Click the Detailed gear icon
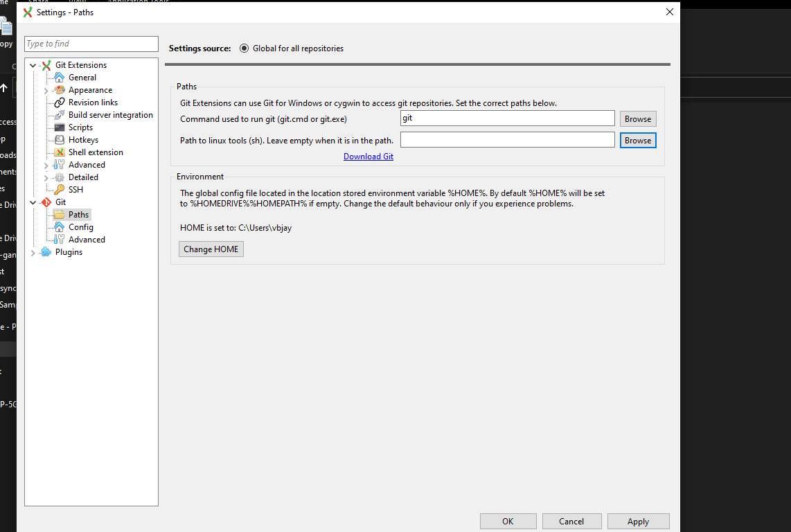The image size is (791, 532). pos(60,177)
